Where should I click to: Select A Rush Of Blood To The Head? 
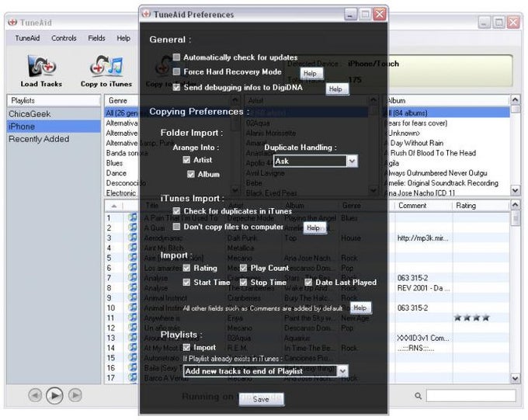point(446,153)
